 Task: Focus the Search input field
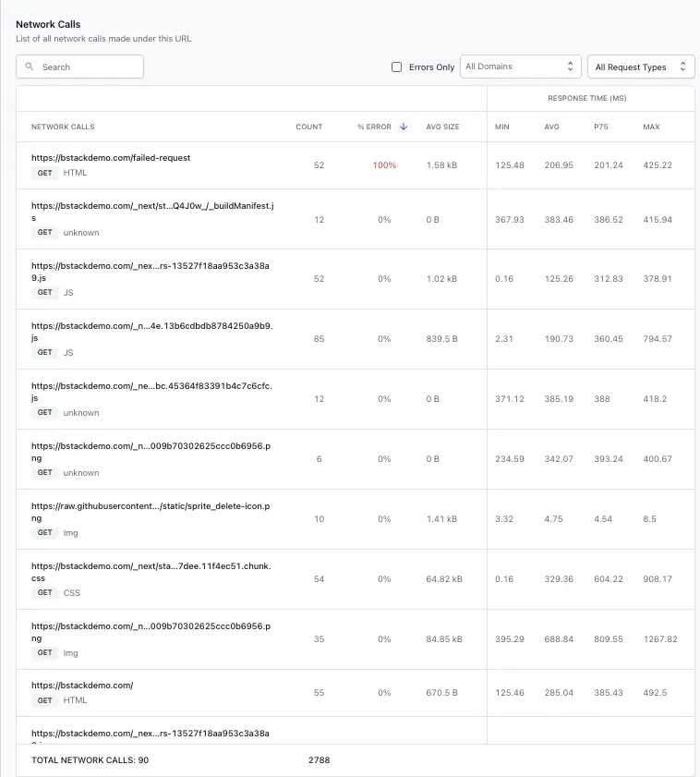tap(79, 67)
